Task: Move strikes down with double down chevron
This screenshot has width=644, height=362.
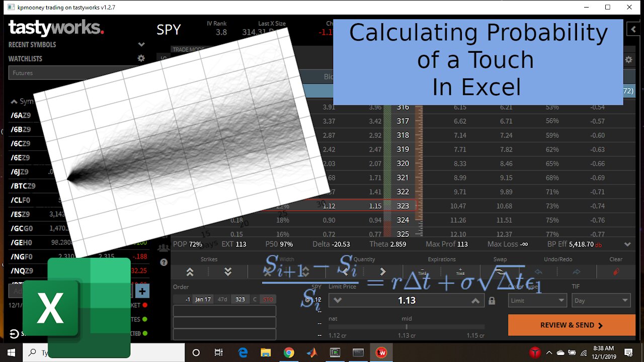Action: (228, 271)
